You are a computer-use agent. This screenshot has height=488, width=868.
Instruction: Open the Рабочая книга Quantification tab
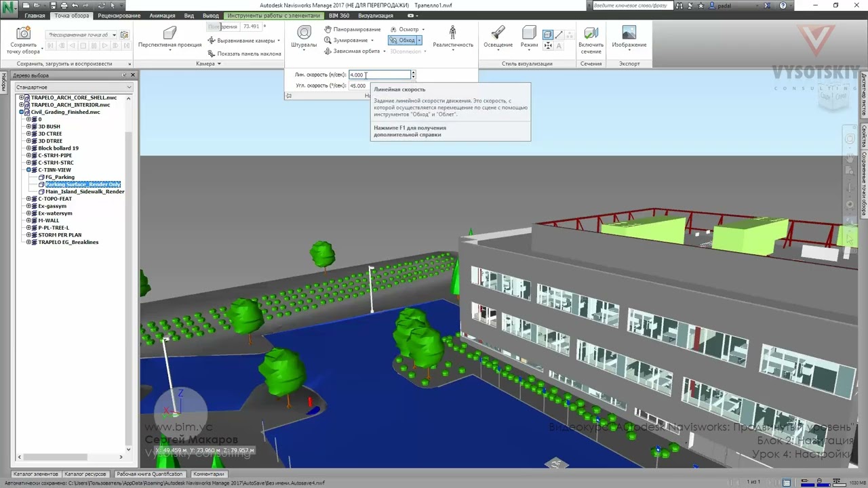(x=150, y=474)
